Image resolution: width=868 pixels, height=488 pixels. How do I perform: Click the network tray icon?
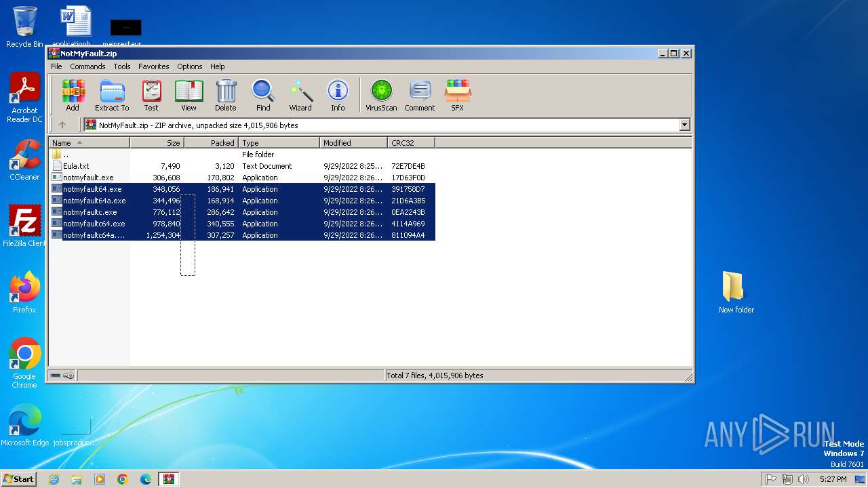coord(787,479)
